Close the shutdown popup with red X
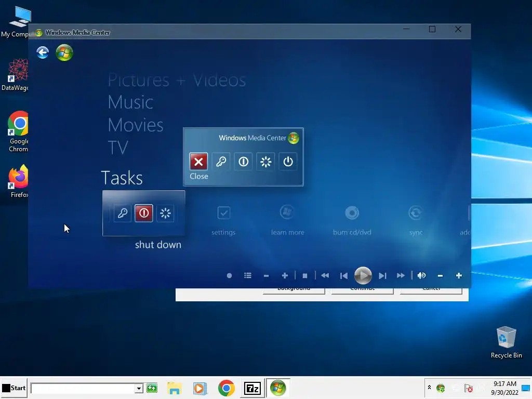The width and height of the screenshot is (532, 399). tap(198, 162)
